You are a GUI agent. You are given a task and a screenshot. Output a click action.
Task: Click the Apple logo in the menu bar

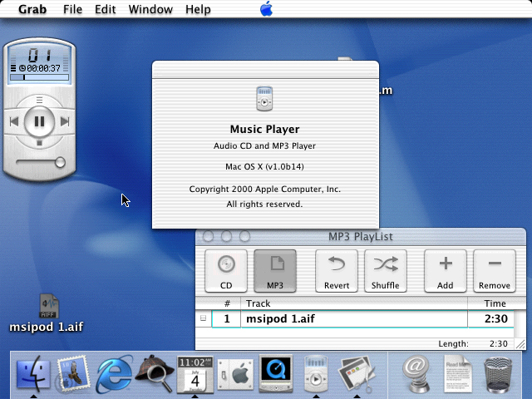[x=266, y=8]
